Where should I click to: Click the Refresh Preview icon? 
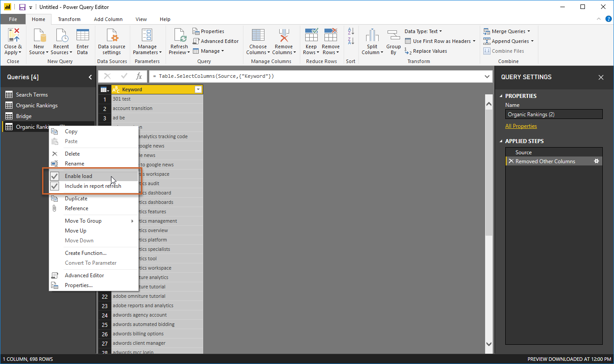pyautogui.click(x=179, y=41)
